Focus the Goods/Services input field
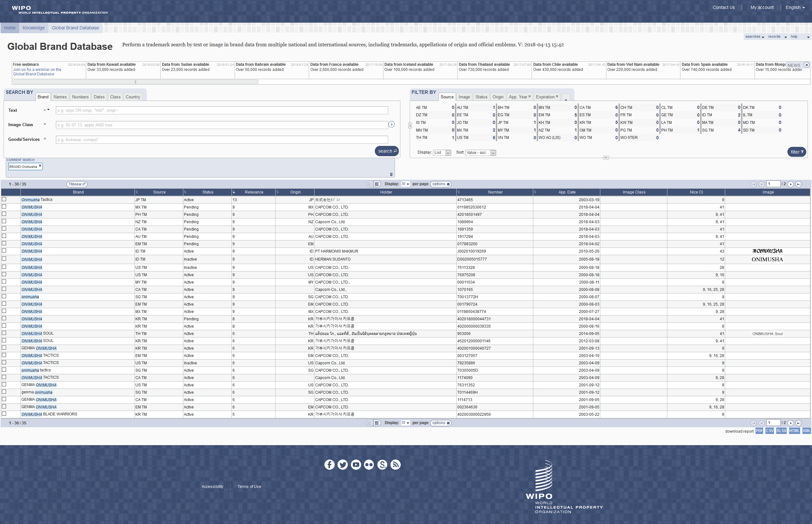This screenshot has height=524, width=812. (x=222, y=140)
